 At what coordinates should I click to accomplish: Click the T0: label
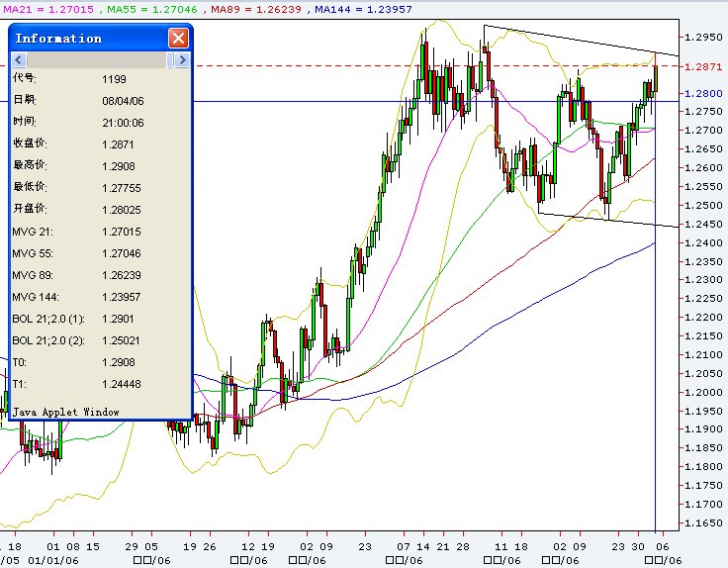click(19, 362)
